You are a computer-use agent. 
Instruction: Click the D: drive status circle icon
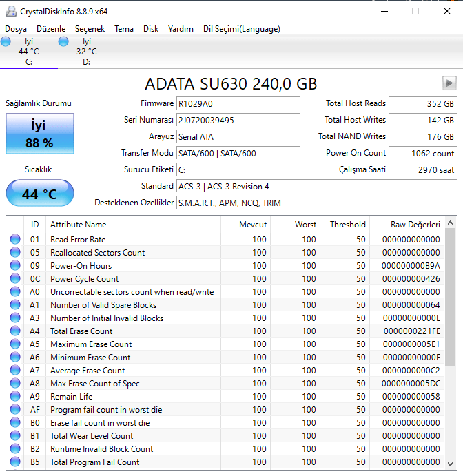point(63,41)
